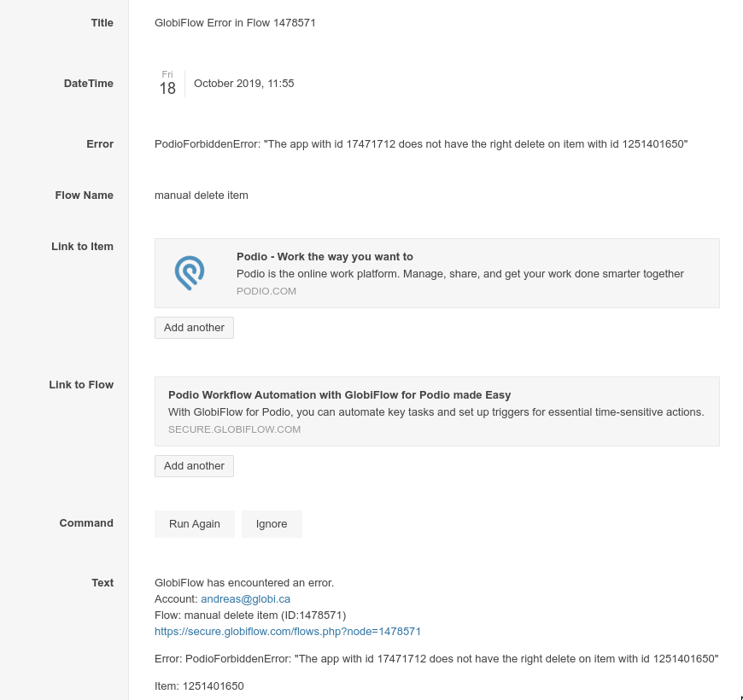This screenshot has width=743, height=700.
Task: Click the Link to Item field label
Action: [82, 246]
